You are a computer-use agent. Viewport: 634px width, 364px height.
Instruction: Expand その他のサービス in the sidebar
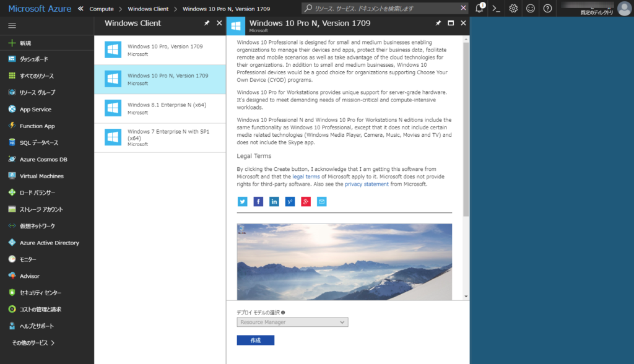click(33, 342)
